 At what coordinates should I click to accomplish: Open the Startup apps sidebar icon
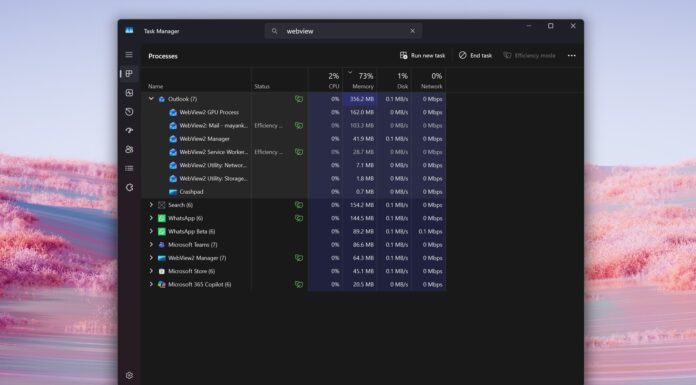coord(129,131)
